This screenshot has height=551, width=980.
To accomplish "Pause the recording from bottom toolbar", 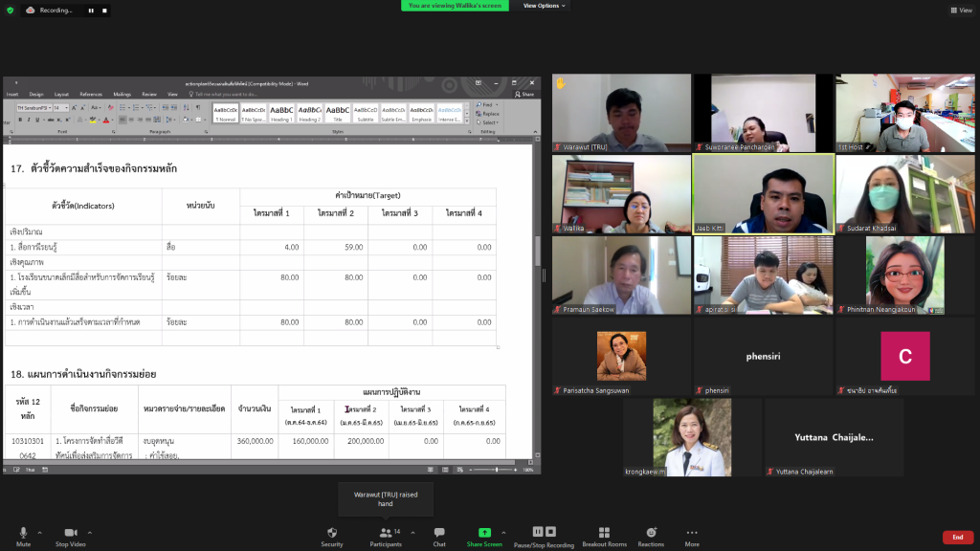I will 538,532.
